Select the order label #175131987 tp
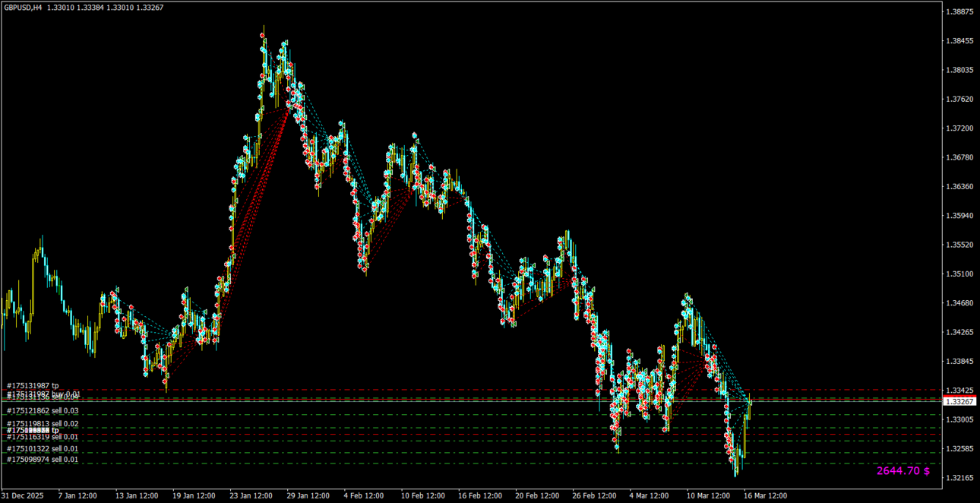980x503 pixels. [33, 386]
